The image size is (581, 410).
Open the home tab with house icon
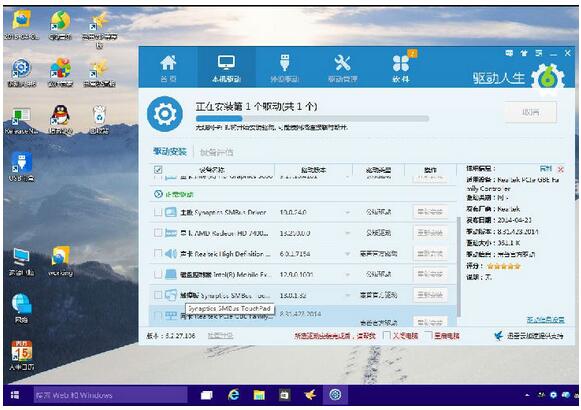click(168, 68)
